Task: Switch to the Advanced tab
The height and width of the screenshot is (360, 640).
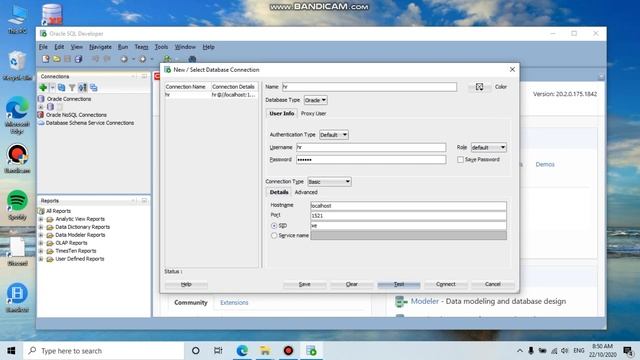Action: point(306,192)
